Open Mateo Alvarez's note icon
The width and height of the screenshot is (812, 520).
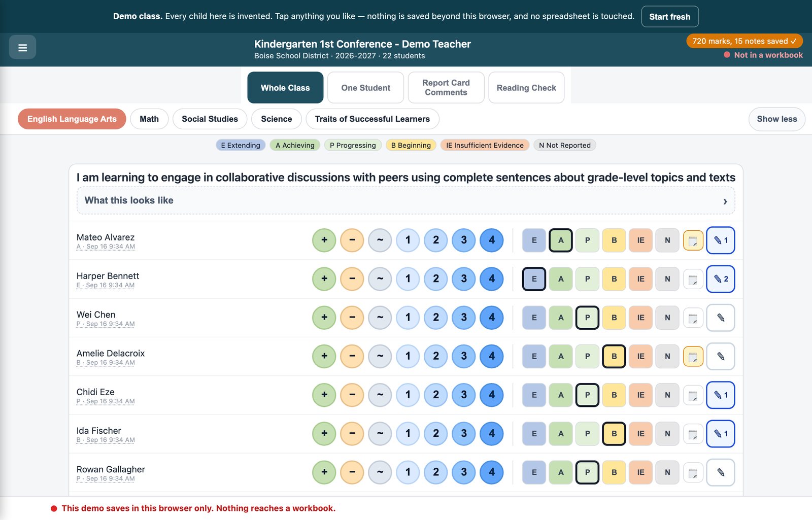(693, 240)
